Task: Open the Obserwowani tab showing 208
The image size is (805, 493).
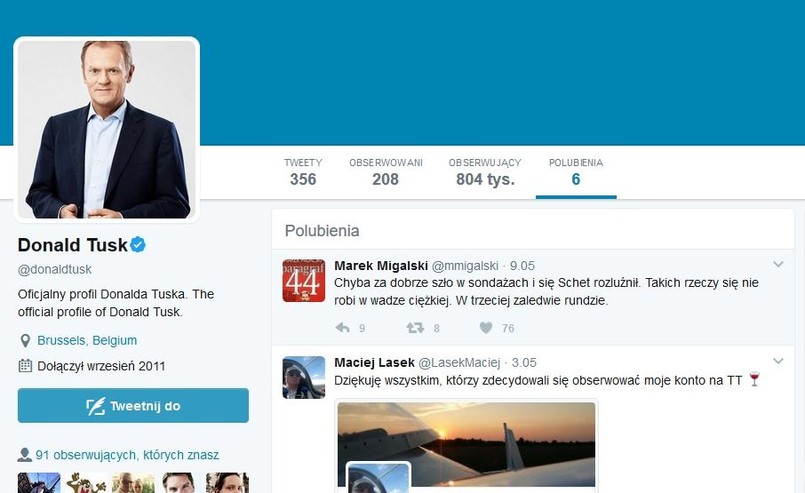Action: click(x=386, y=173)
